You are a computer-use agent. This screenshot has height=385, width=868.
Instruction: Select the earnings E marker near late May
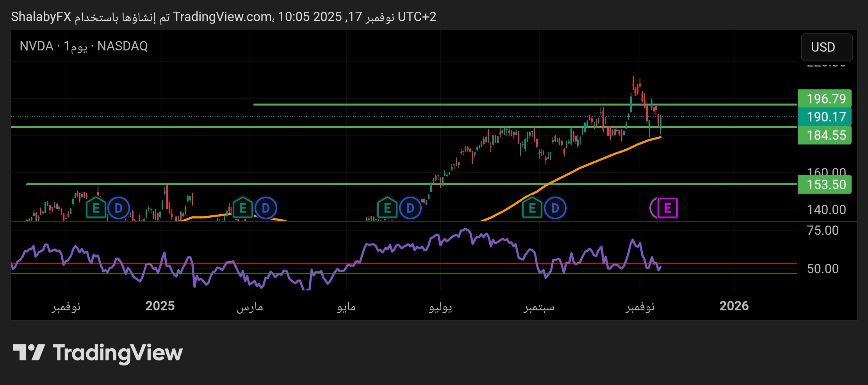point(387,208)
